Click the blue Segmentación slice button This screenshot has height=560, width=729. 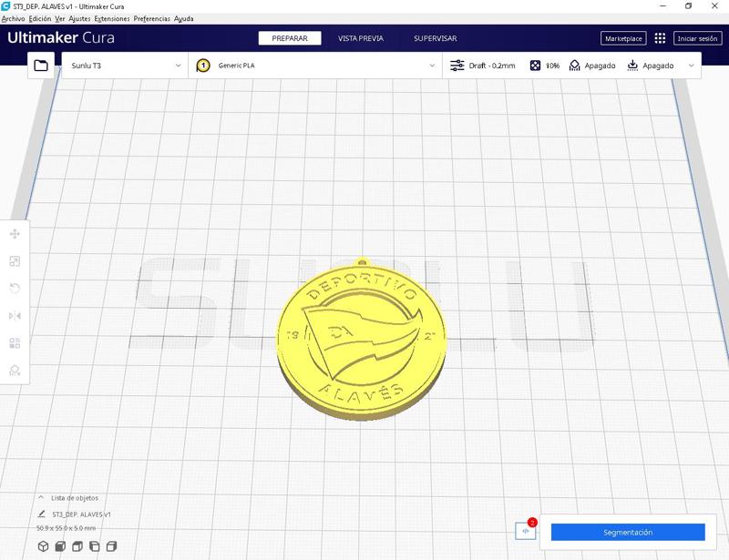628,532
